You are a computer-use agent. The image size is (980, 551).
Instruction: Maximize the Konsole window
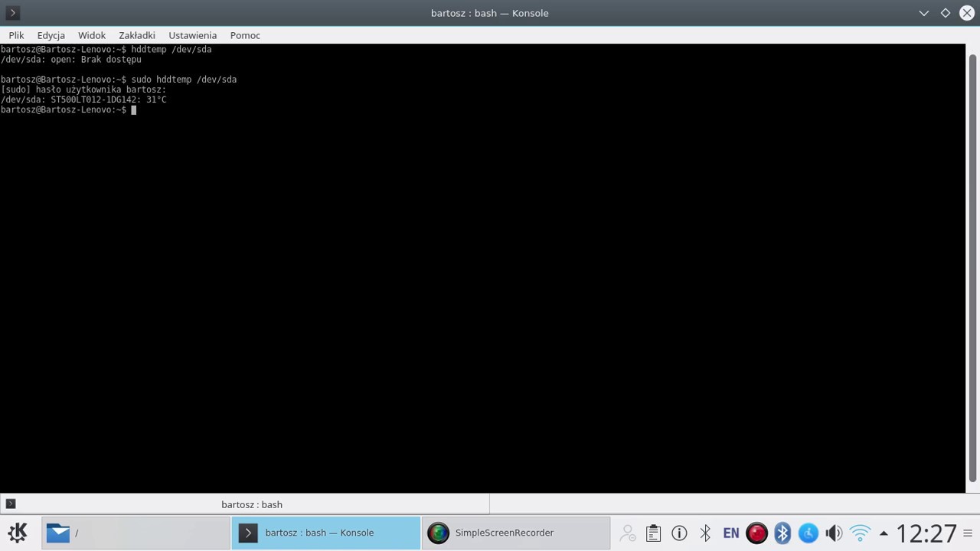click(946, 13)
